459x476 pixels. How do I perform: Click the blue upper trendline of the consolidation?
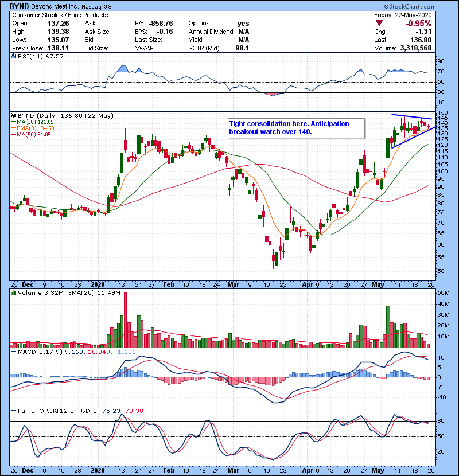click(x=411, y=116)
